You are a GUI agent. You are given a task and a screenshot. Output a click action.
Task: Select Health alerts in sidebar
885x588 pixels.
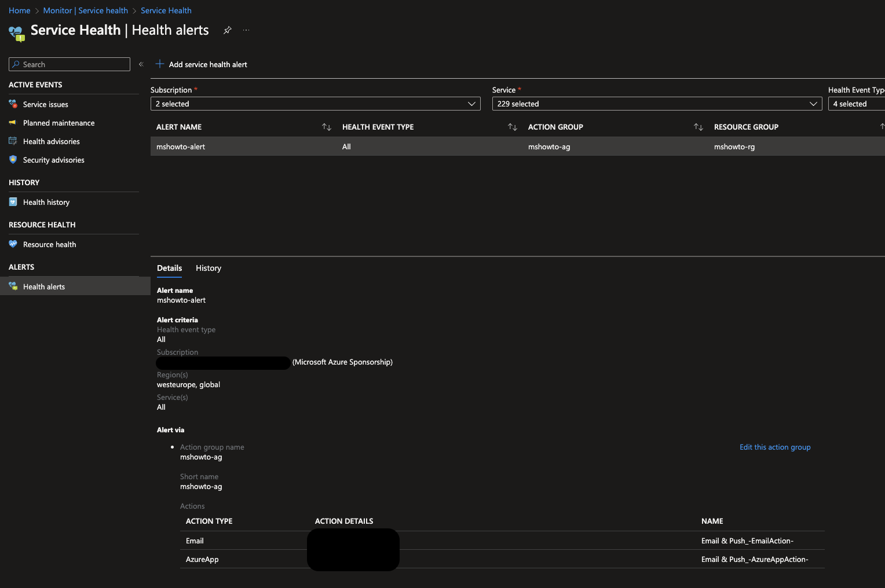[x=75, y=286]
